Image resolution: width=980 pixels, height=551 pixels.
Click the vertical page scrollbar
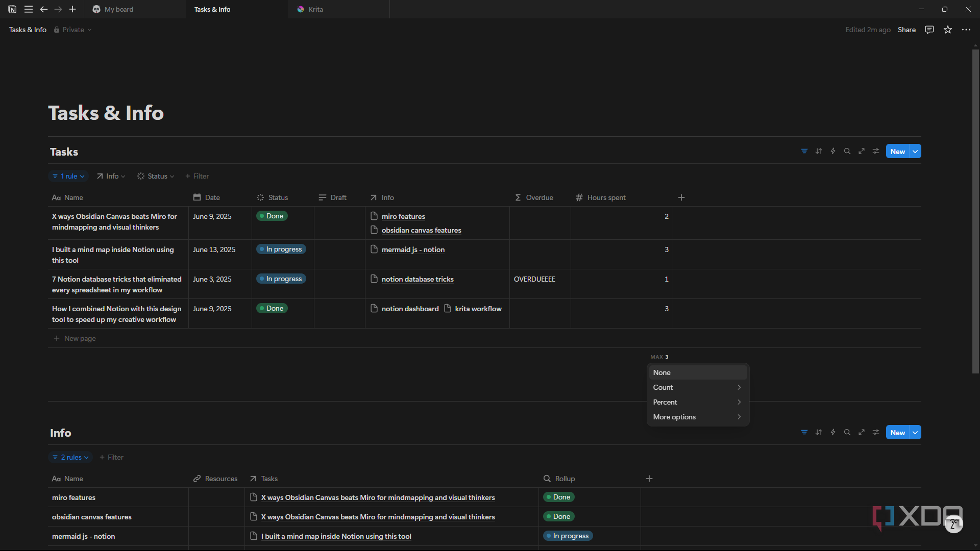pyautogui.click(x=975, y=211)
